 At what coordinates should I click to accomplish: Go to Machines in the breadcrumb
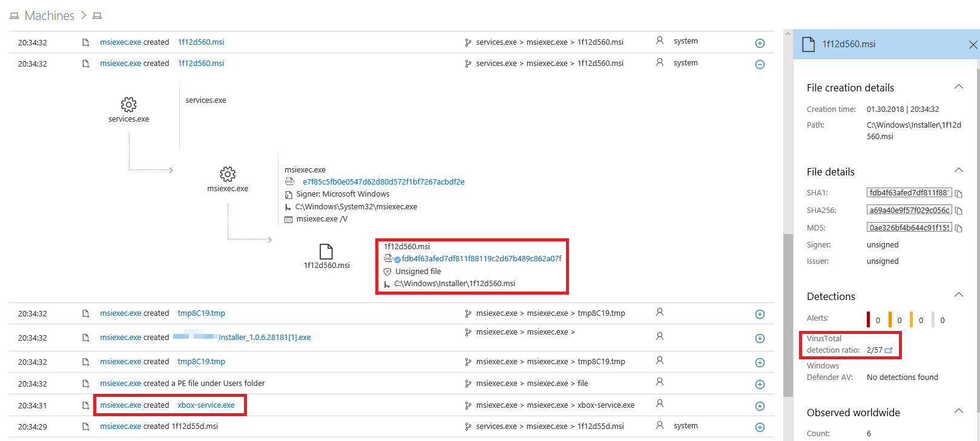(49, 16)
